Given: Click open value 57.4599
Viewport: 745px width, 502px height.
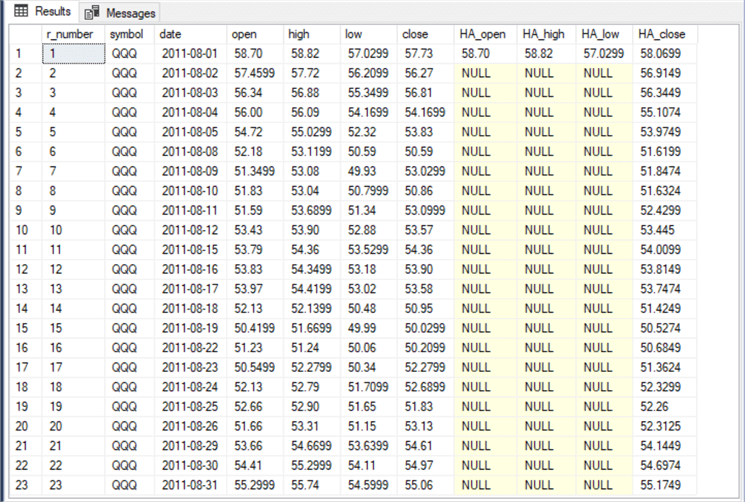Looking at the screenshot, I should pos(255,73).
